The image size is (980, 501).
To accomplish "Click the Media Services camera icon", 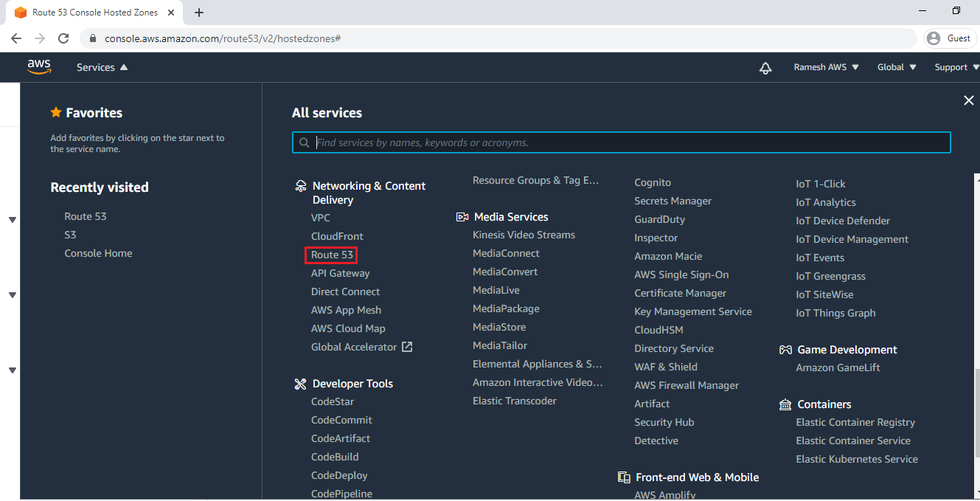I will point(462,217).
